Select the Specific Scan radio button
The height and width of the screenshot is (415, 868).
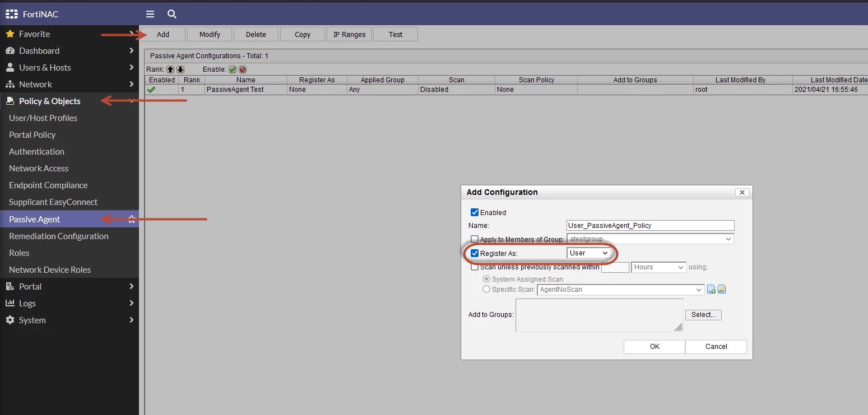click(x=486, y=290)
